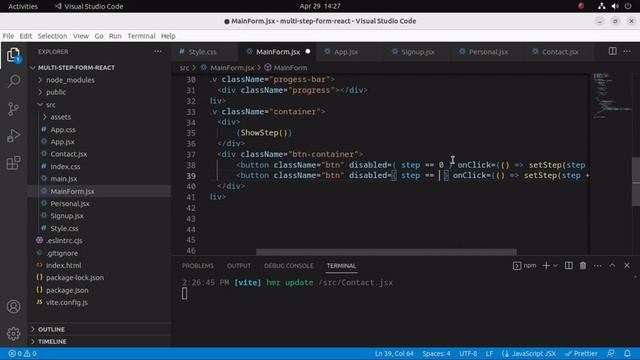Open the Terminal menu
640x360 pixels.
click(141, 36)
